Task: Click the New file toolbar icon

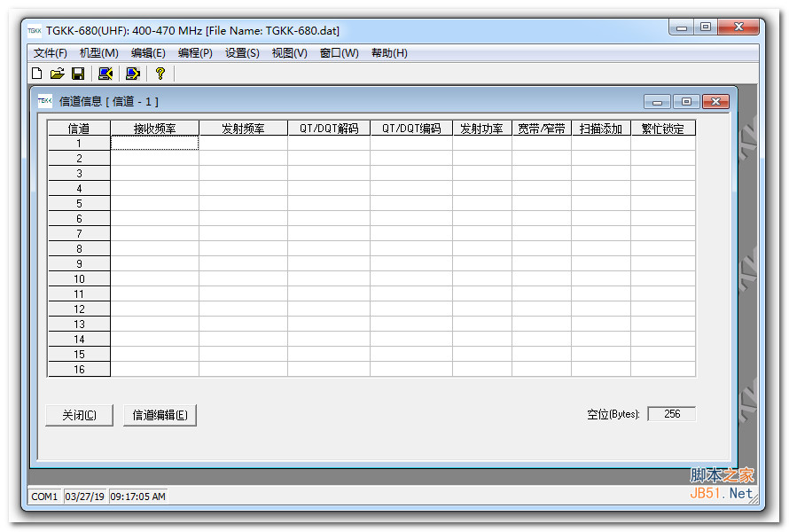Action: 37,74
